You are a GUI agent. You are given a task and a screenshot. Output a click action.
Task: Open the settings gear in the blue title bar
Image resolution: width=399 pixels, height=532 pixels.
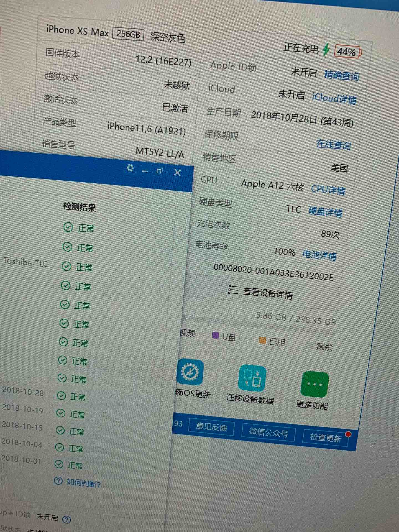[x=130, y=168]
